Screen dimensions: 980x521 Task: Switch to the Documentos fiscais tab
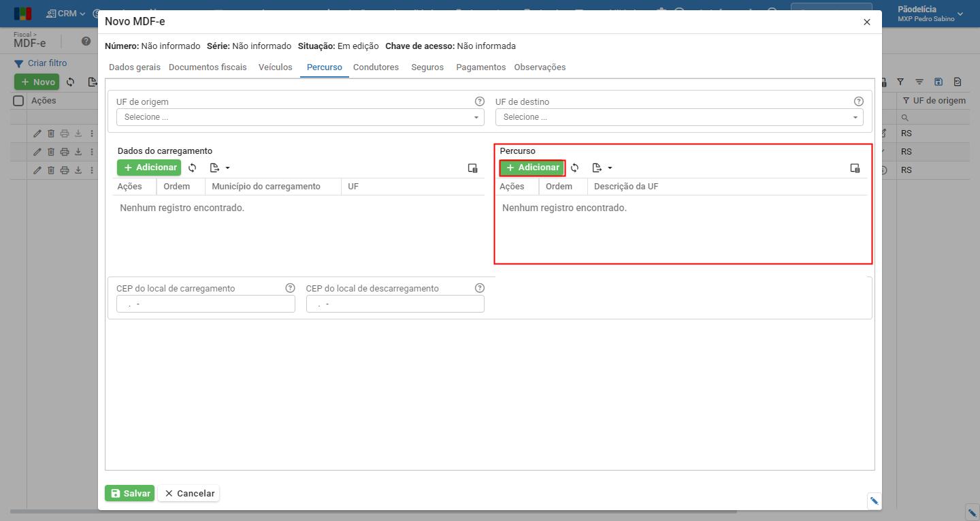click(x=208, y=67)
